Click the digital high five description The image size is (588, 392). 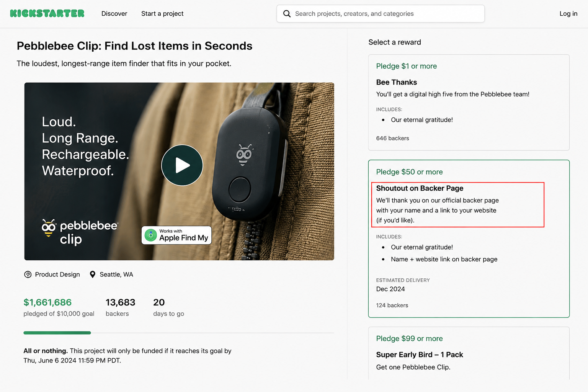[453, 94]
